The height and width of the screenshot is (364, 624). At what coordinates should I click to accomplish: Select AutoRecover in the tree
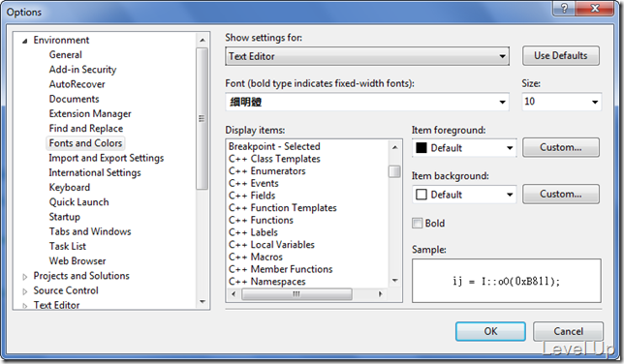[x=78, y=84]
